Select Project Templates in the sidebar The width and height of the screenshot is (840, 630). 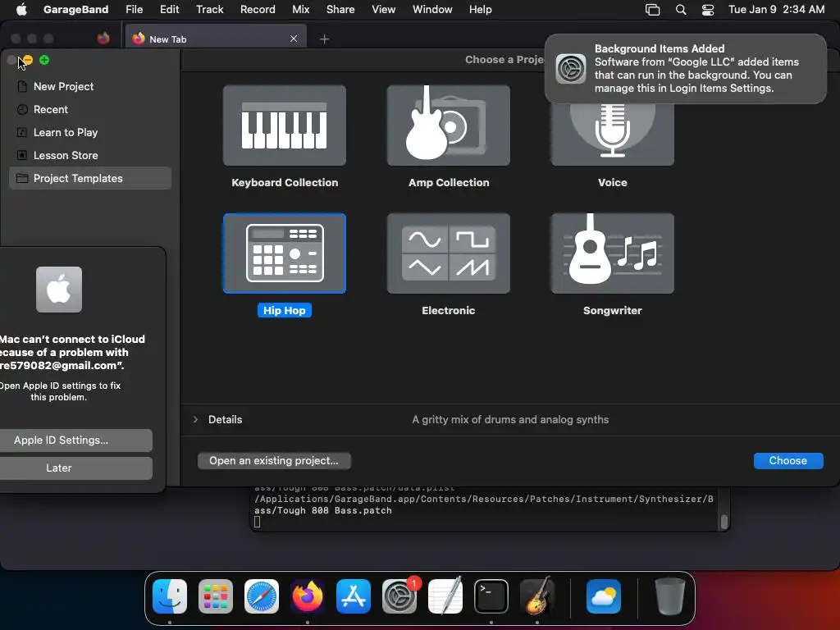pyautogui.click(x=90, y=178)
